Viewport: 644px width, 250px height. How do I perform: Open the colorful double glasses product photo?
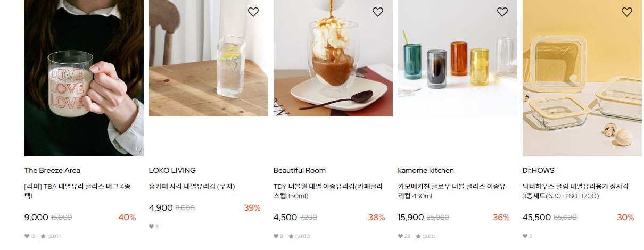(x=458, y=58)
